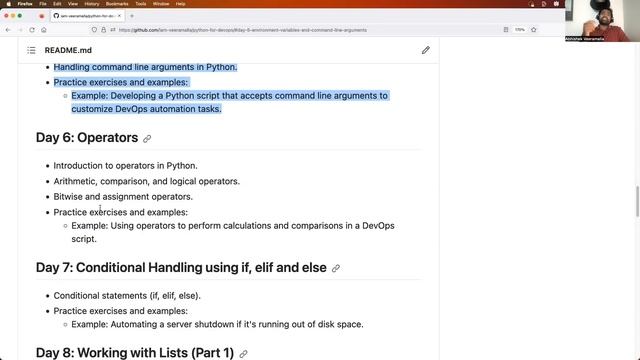This screenshot has height=360, width=640.
Task: Click anchor link icon next to Day 8 heading
Action: pos(243,354)
